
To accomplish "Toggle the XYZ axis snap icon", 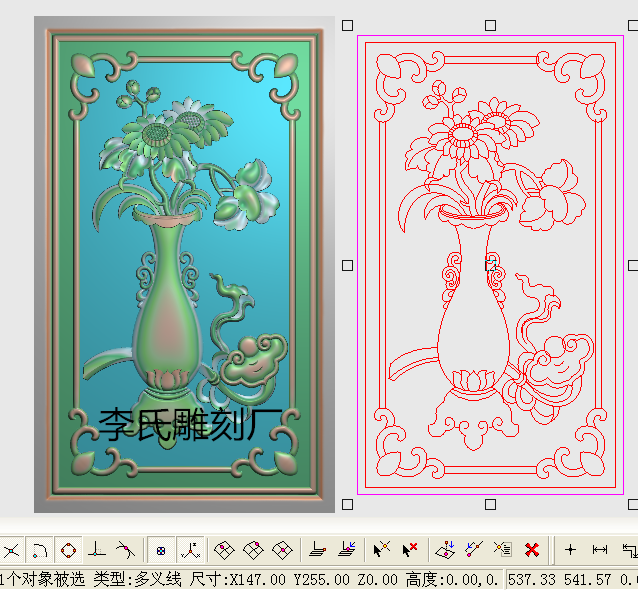I will [x=190, y=551].
